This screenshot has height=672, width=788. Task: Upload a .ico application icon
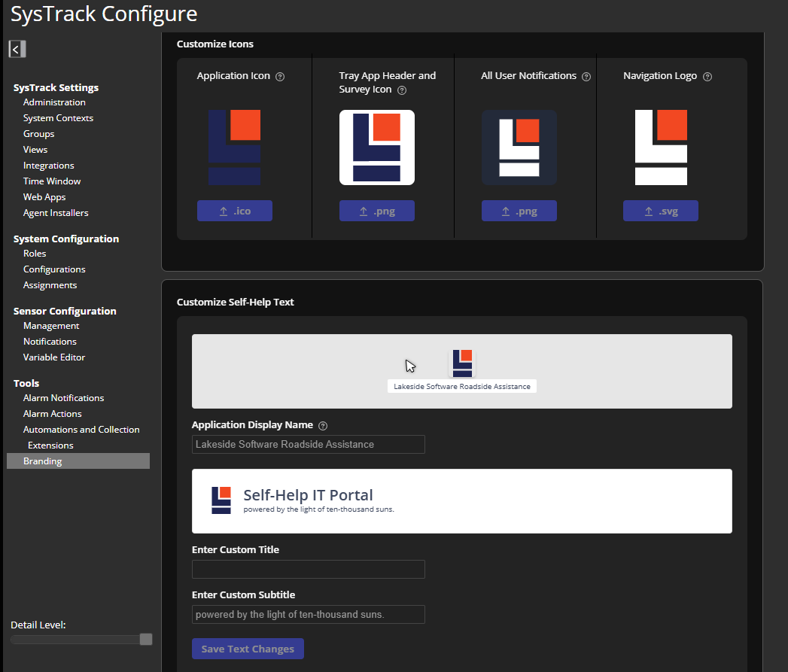[x=235, y=211]
